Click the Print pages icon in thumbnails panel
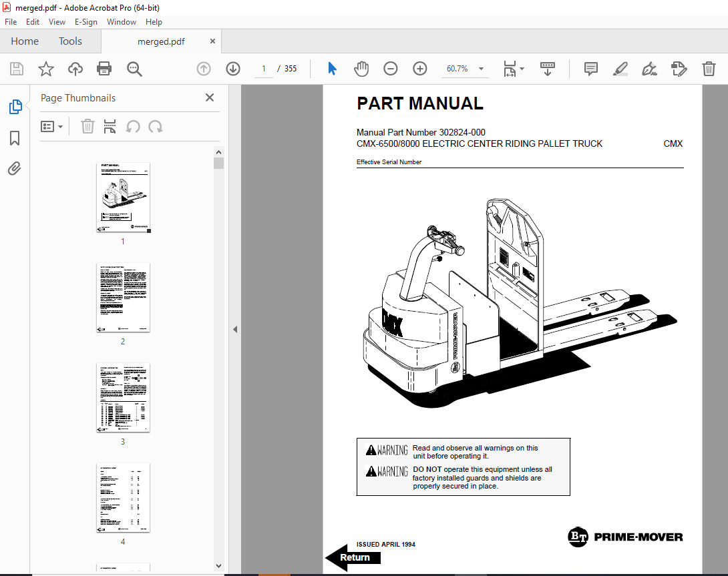The image size is (728, 576). point(110,126)
